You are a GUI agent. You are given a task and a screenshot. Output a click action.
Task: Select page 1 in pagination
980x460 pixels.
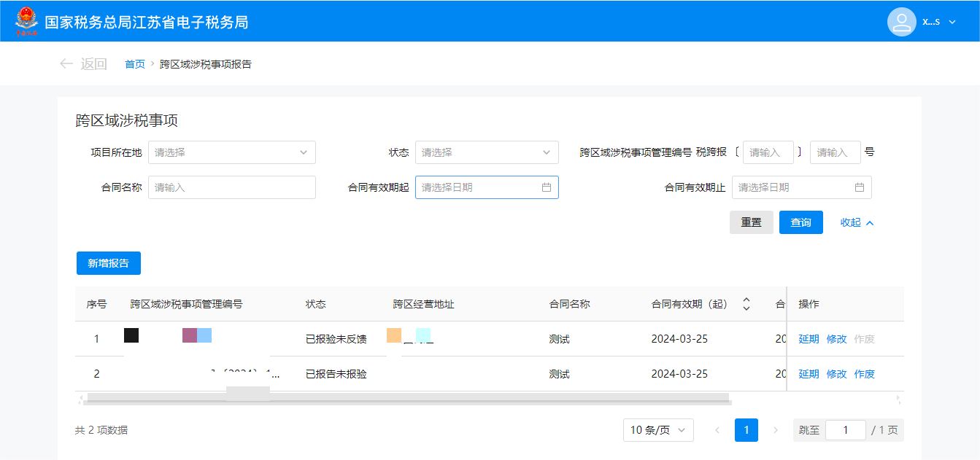[x=746, y=430]
